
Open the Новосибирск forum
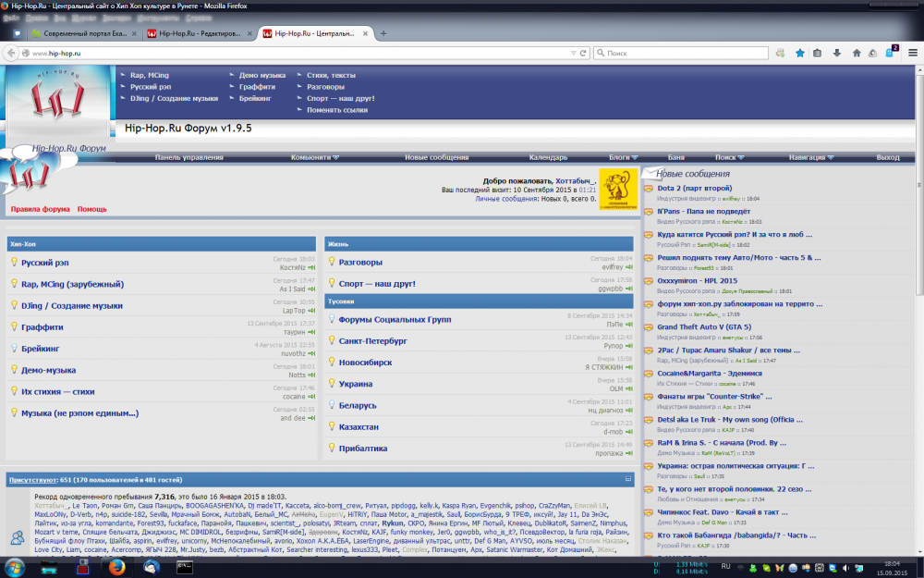[365, 363]
